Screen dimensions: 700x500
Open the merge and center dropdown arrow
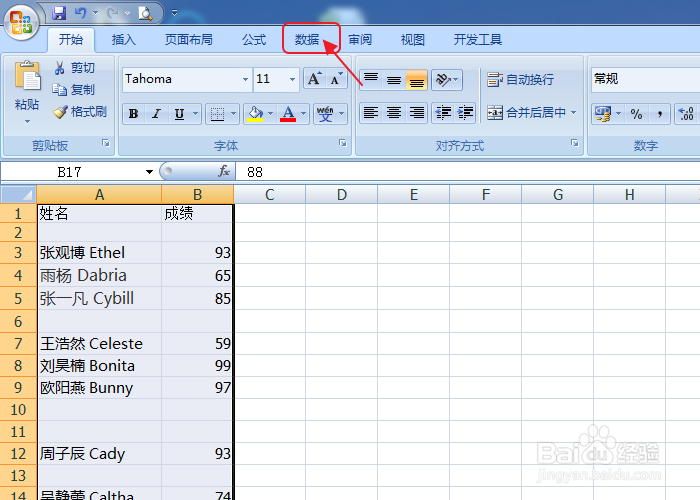click(574, 112)
